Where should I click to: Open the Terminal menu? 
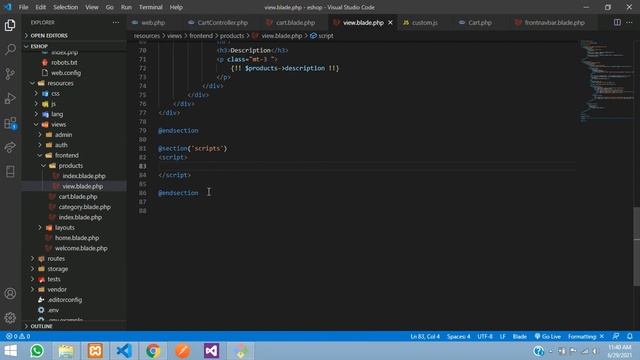point(151,7)
